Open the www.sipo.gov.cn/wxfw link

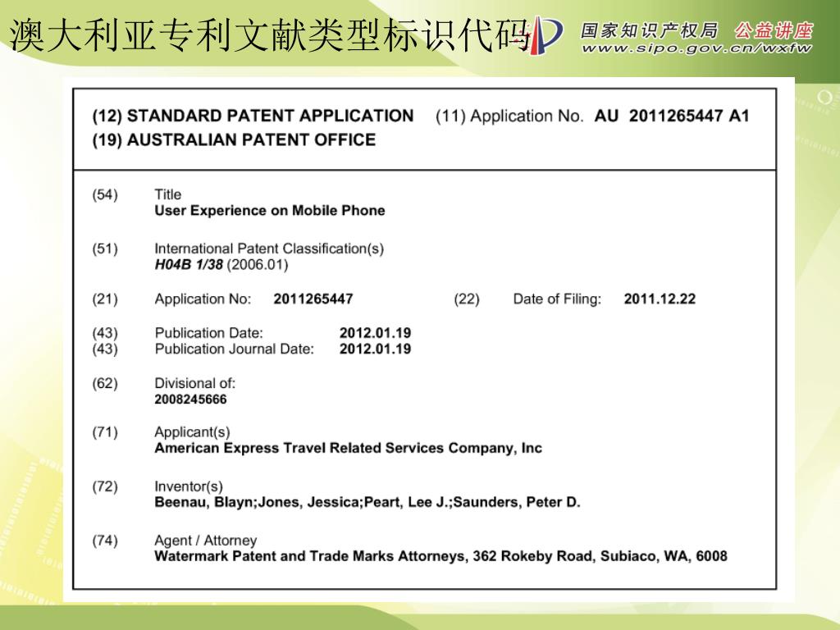tap(697, 48)
